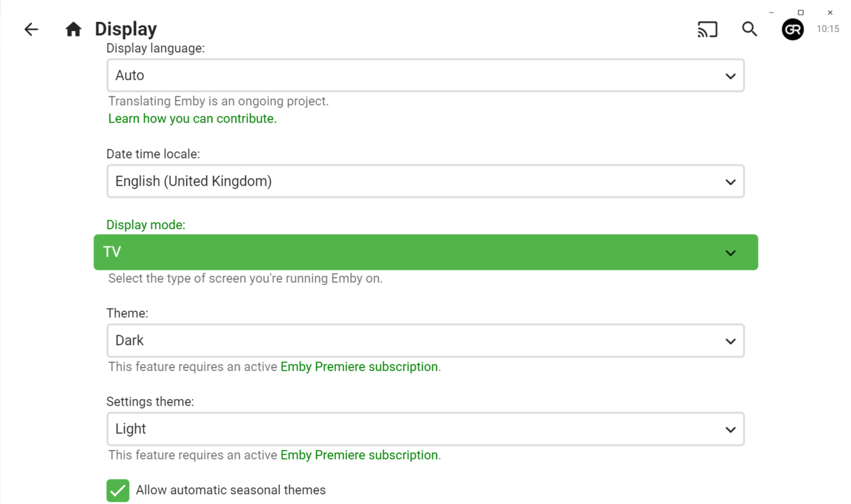Open the Settings theme dropdown showing Light
The height and width of the screenshot is (504, 851).
[425, 429]
